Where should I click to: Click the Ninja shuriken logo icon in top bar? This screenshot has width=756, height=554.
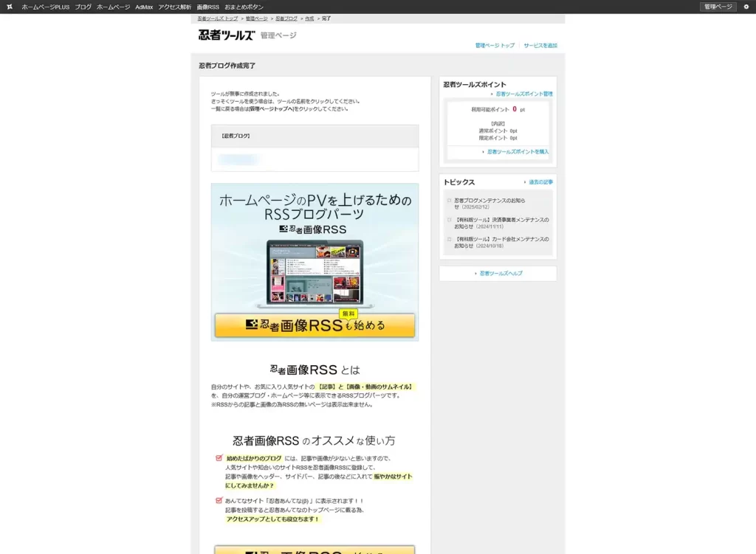click(10, 7)
